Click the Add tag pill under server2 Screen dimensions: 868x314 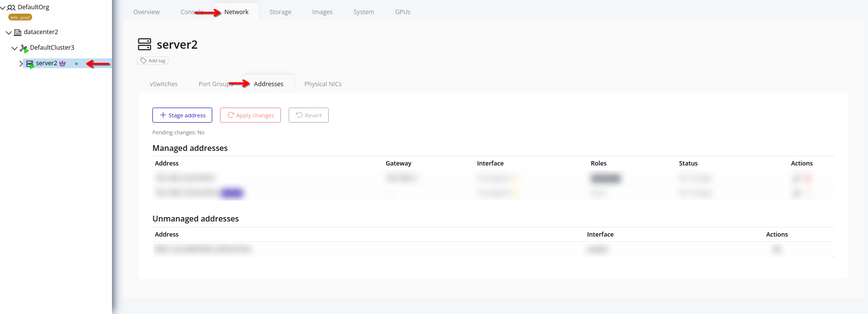[153, 61]
